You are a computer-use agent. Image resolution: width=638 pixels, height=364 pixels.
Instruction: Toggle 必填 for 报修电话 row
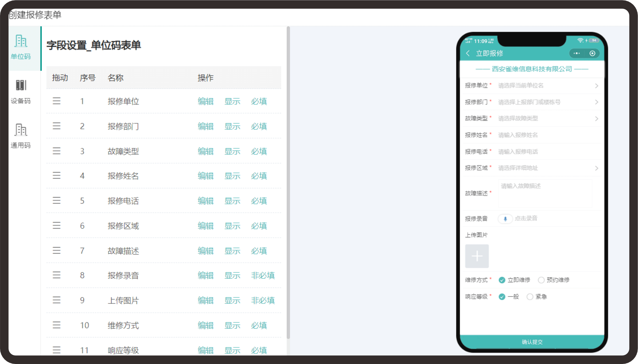(x=259, y=201)
